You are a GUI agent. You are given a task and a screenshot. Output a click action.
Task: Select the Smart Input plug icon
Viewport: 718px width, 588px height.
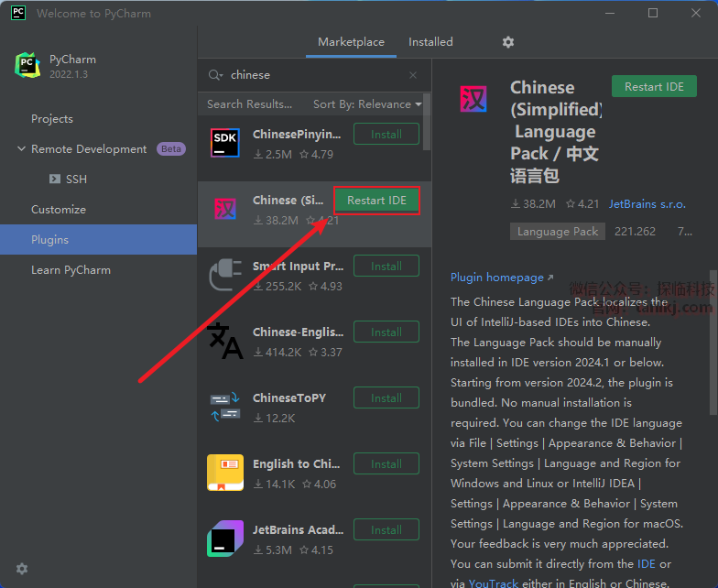tap(225, 276)
